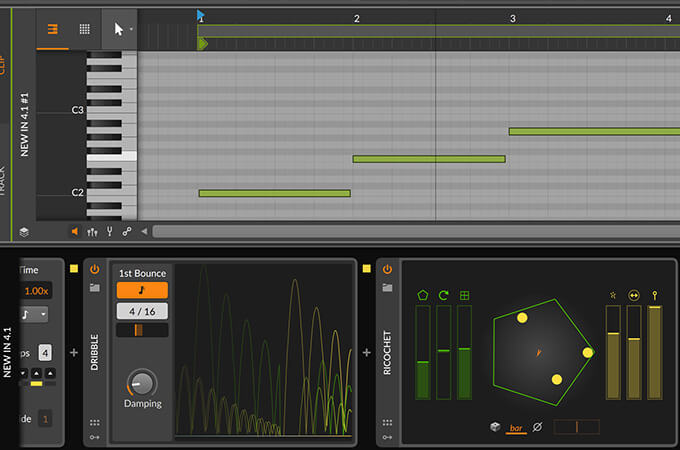Screen dimensions: 680x450
Task: Click the green loop start marker
Action: (203, 44)
